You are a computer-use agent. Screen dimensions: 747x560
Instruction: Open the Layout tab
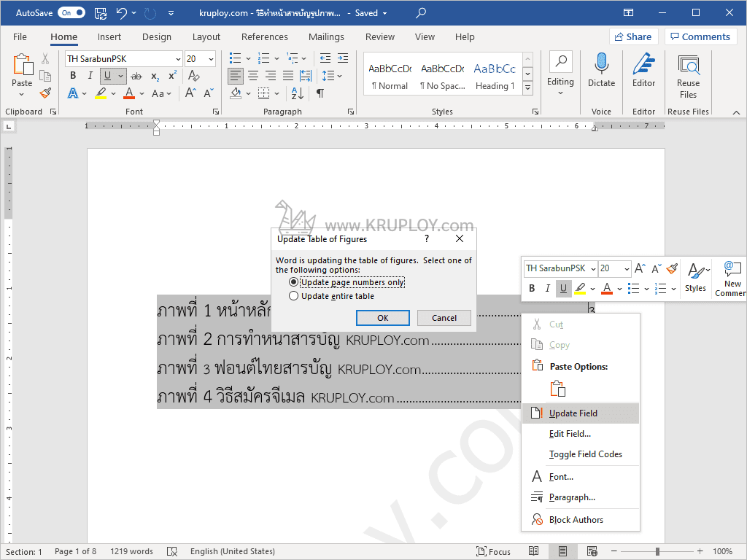click(x=206, y=36)
